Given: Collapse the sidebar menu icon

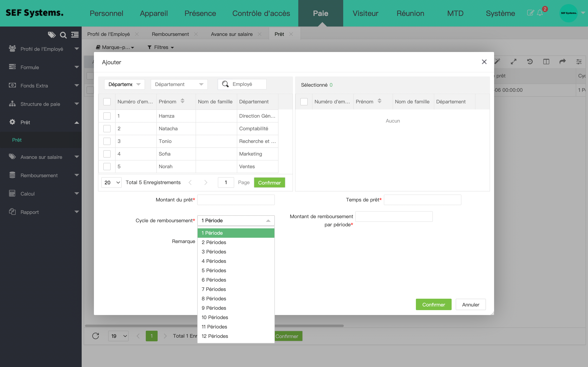Looking at the screenshot, I should [x=75, y=35].
